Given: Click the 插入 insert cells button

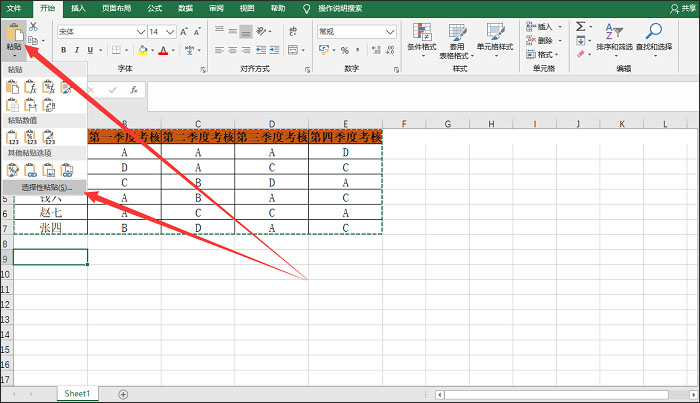Looking at the screenshot, I should 544,27.
